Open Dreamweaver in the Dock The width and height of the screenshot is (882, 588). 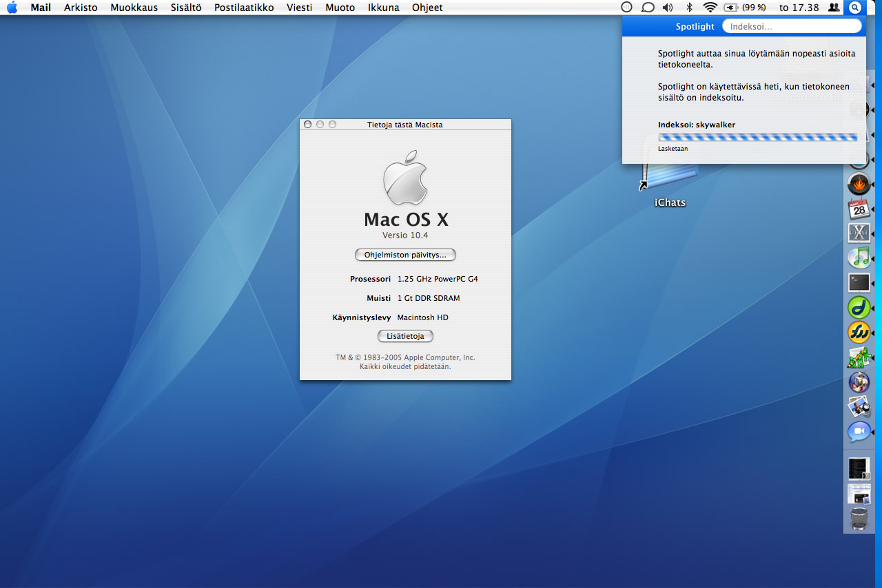[859, 307]
